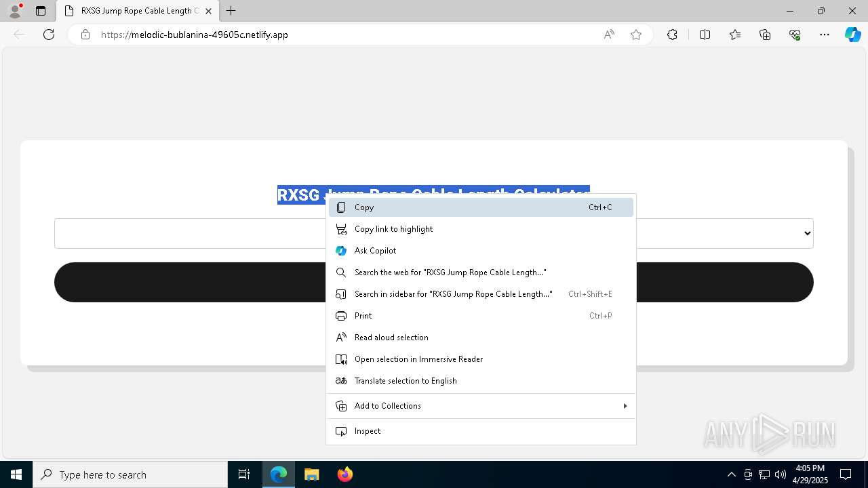
Task: Open selection in Immersive Reader
Action: pyautogui.click(x=481, y=359)
